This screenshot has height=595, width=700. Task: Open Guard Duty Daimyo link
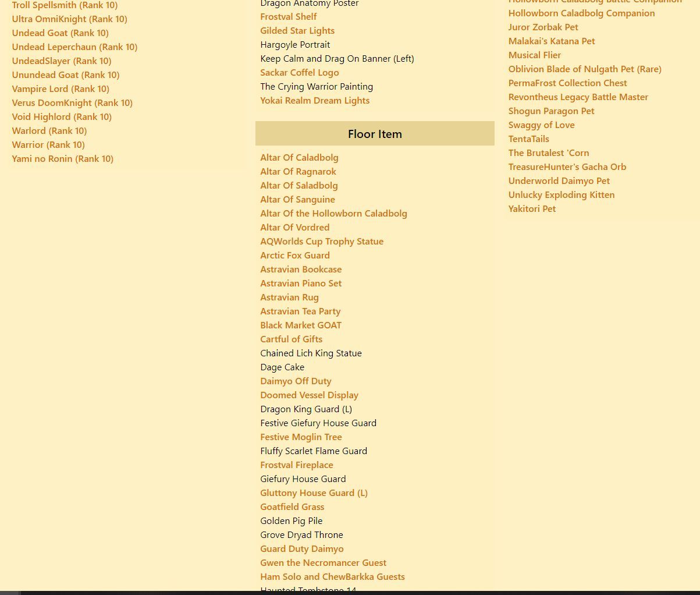click(302, 548)
